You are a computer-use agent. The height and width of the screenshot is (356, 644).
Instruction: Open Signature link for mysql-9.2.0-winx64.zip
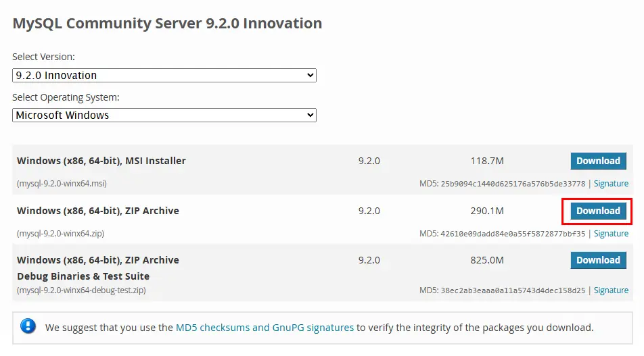(611, 234)
